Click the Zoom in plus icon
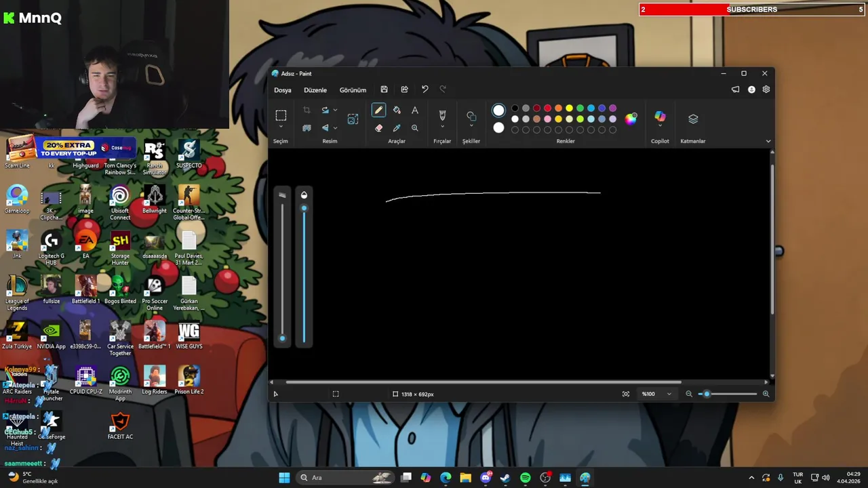The height and width of the screenshot is (488, 868). [x=766, y=394]
